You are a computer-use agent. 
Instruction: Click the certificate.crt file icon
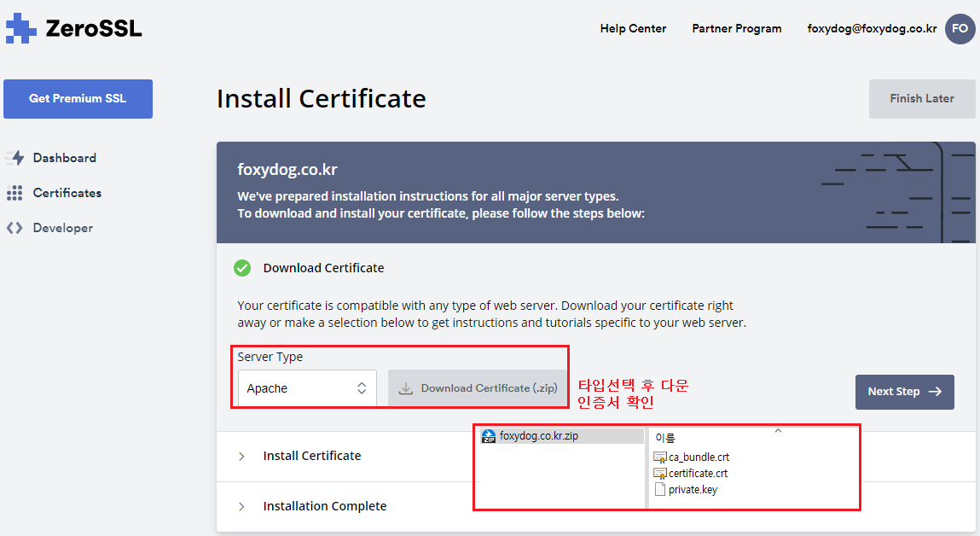(x=660, y=474)
